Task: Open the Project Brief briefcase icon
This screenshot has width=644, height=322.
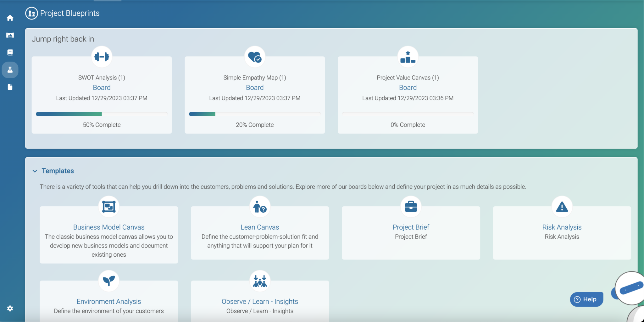Action: 411,206
